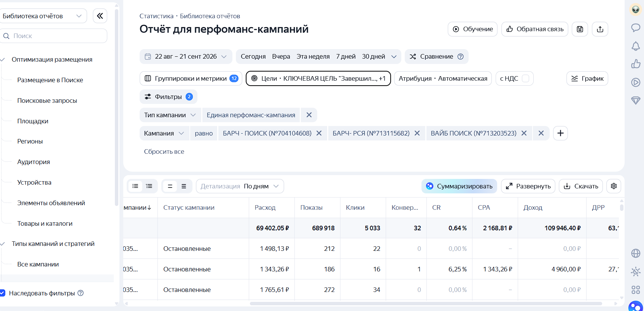Open the Тип кампании filter dropdown
This screenshot has height=311, width=644.
[x=170, y=115]
